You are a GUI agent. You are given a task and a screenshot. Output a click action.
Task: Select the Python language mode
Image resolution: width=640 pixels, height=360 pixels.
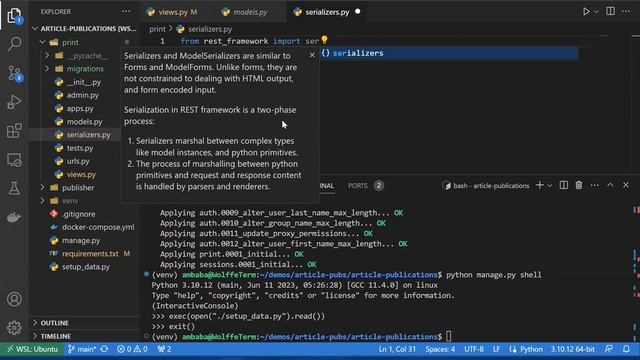(x=531, y=349)
